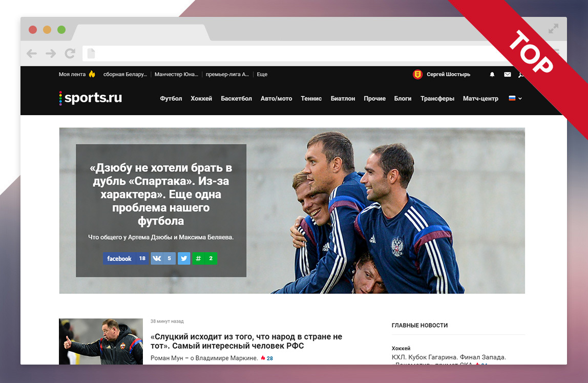588x383 pixels.
Task: Open the Матч-центр tab
Action: pos(480,98)
